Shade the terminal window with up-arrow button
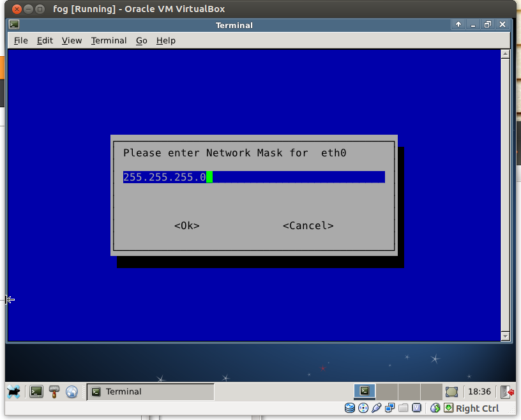 (458, 25)
